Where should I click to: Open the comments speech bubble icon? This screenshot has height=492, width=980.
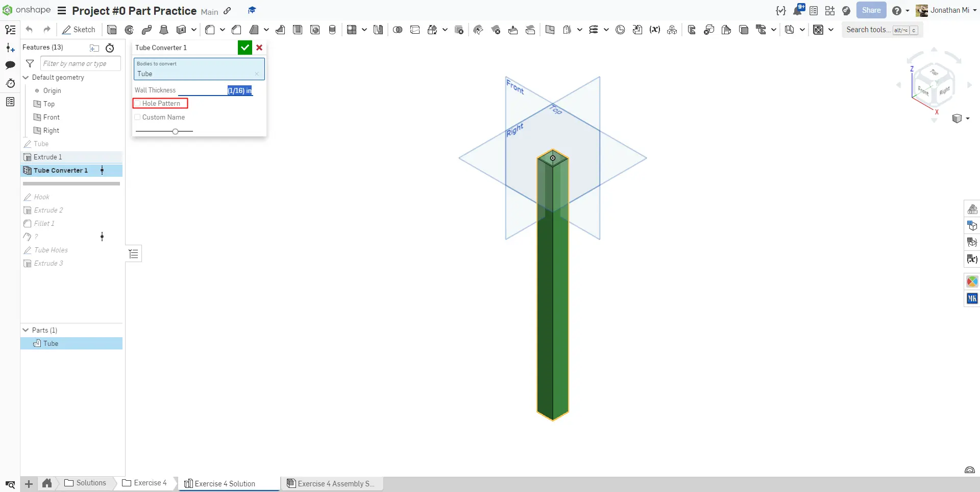(10, 65)
